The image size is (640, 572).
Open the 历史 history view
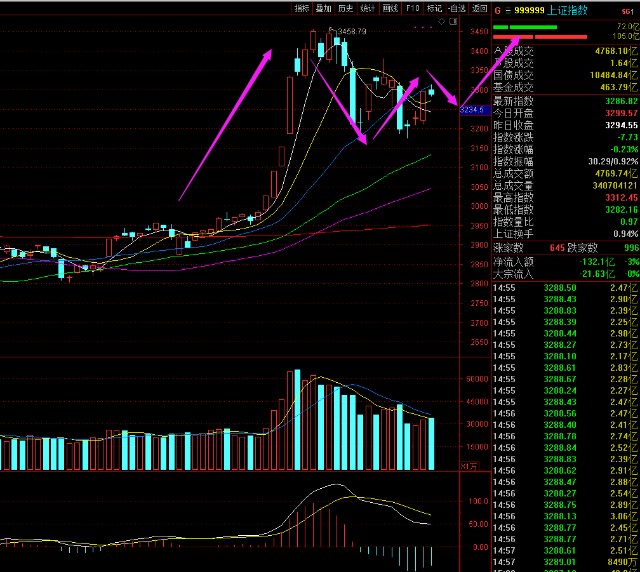[346, 8]
